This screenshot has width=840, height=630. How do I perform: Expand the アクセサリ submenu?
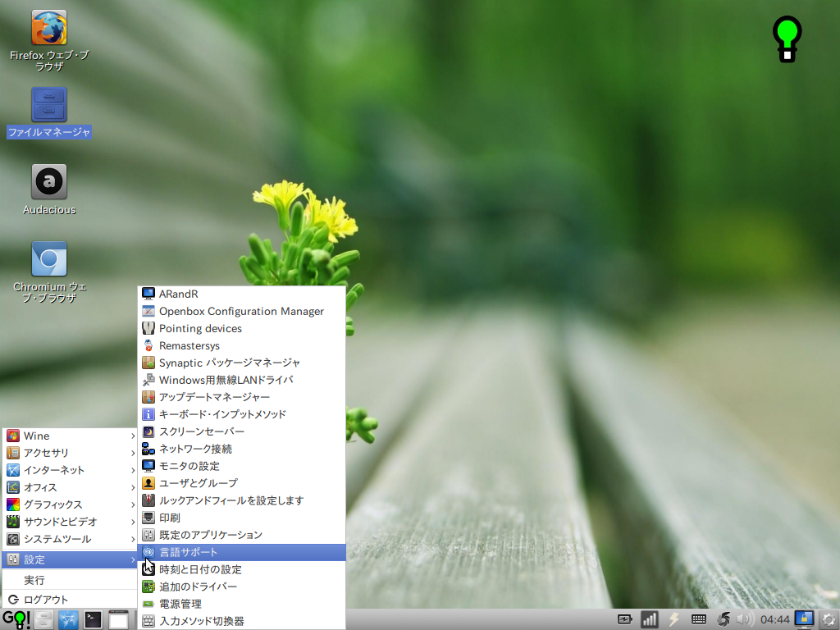[x=71, y=453]
